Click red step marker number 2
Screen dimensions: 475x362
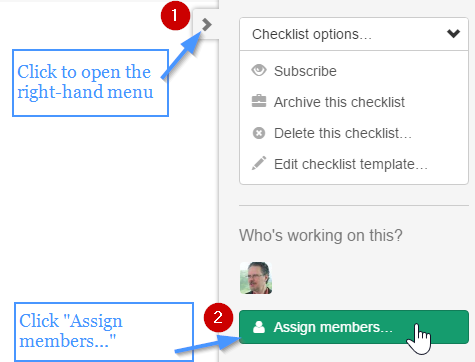[x=218, y=317]
